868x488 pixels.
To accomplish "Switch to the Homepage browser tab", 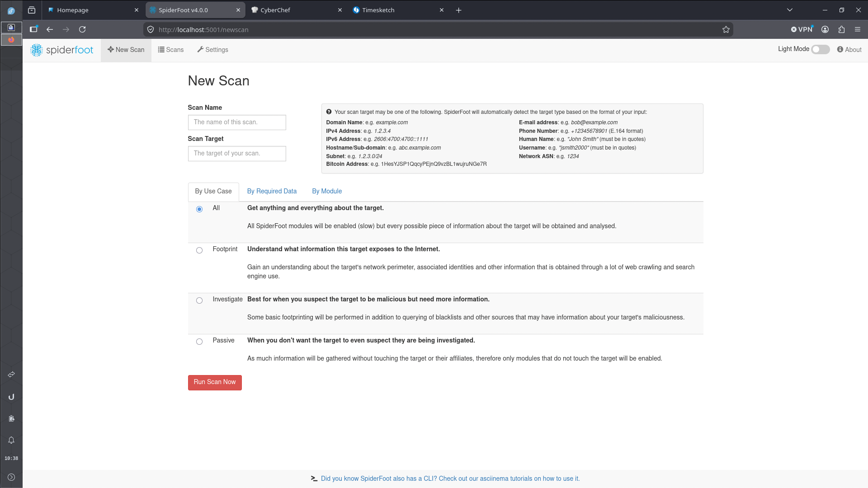I will (93, 10).
